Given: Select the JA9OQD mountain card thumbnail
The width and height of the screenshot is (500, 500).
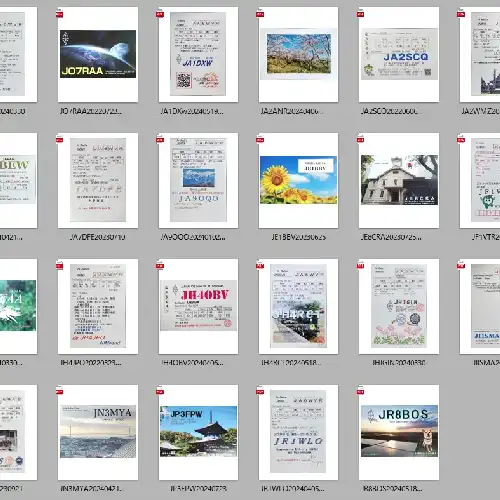Looking at the screenshot, I should pyautogui.click(x=198, y=180).
